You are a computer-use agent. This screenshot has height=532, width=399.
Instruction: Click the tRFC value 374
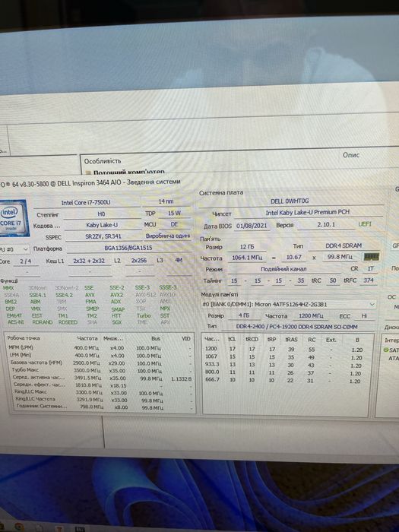coord(369,280)
